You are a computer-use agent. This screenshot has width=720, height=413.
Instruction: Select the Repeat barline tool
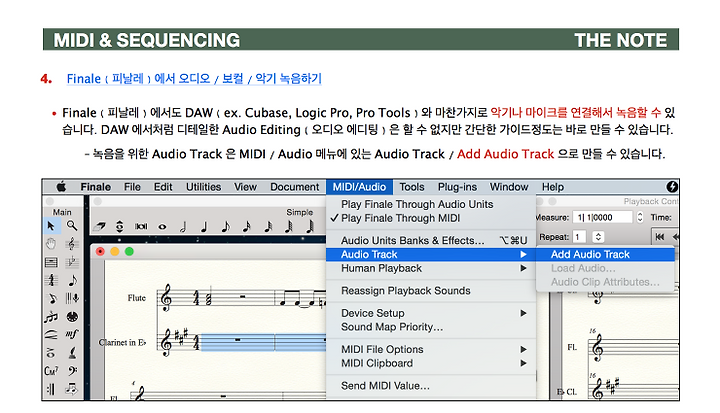(51, 389)
